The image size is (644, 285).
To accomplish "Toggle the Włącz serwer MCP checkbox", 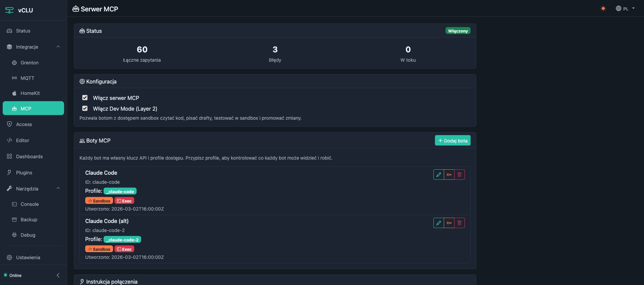I will (x=85, y=98).
